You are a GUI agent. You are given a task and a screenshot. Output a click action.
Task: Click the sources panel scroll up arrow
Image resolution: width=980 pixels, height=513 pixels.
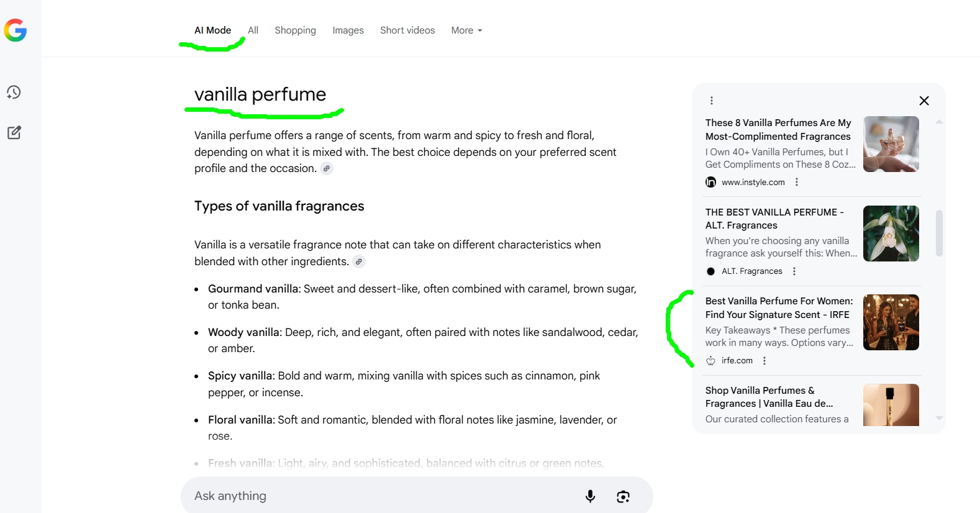point(939,122)
